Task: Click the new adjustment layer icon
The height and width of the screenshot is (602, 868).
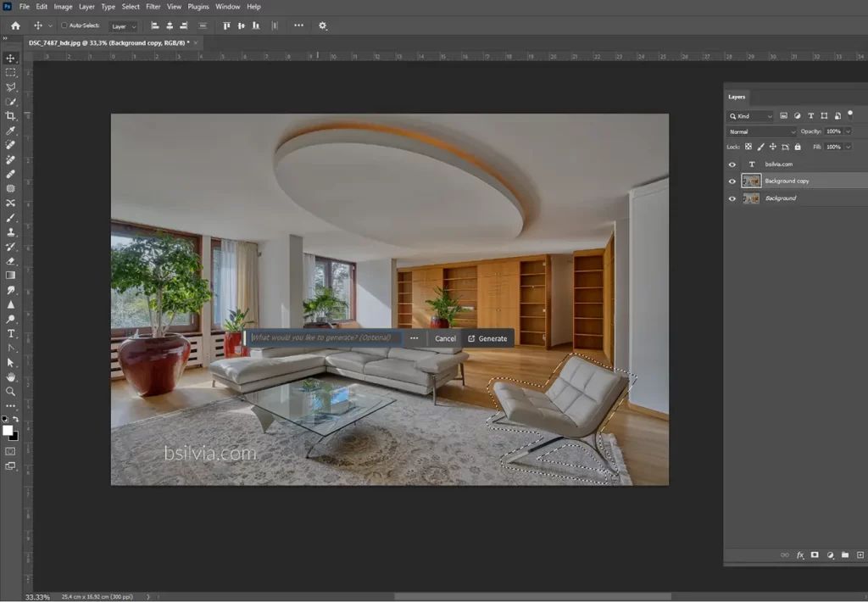Action: point(830,555)
